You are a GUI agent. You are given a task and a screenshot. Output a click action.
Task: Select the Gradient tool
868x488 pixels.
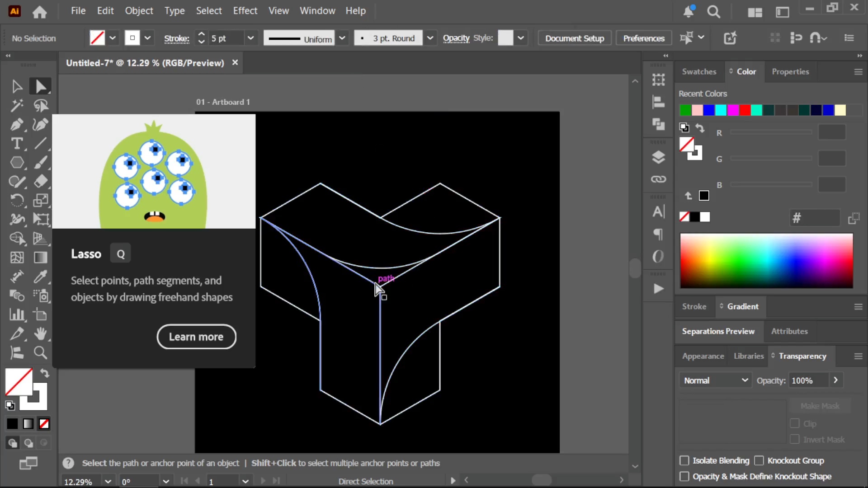41,258
